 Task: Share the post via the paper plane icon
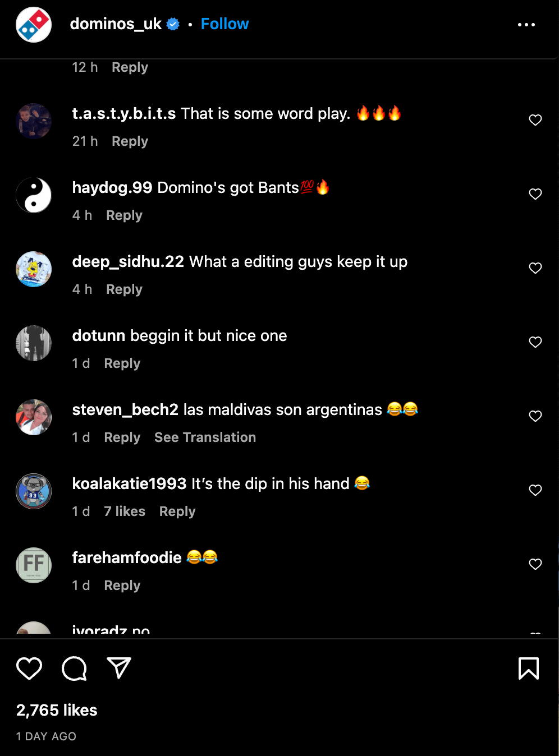[x=118, y=668]
